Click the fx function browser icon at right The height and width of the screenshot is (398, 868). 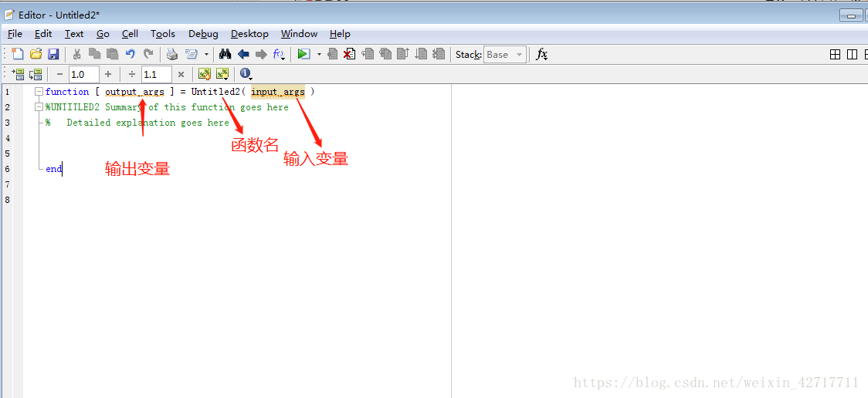click(542, 54)
